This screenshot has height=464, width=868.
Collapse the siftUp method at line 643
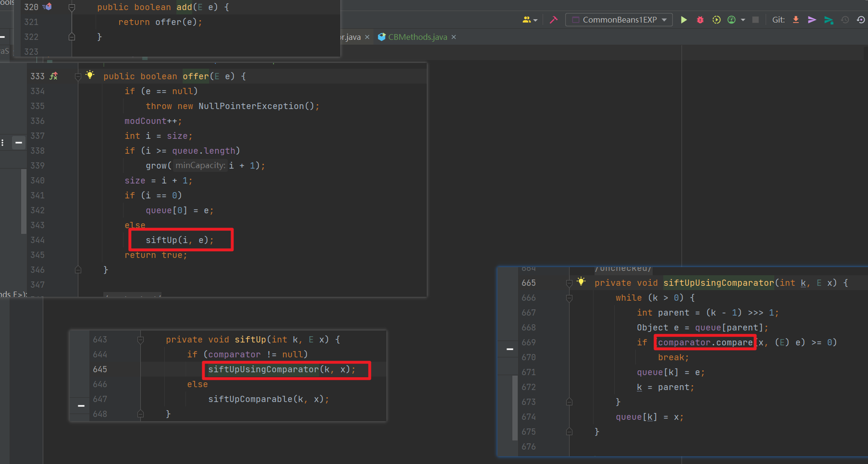tap(140, 340)
